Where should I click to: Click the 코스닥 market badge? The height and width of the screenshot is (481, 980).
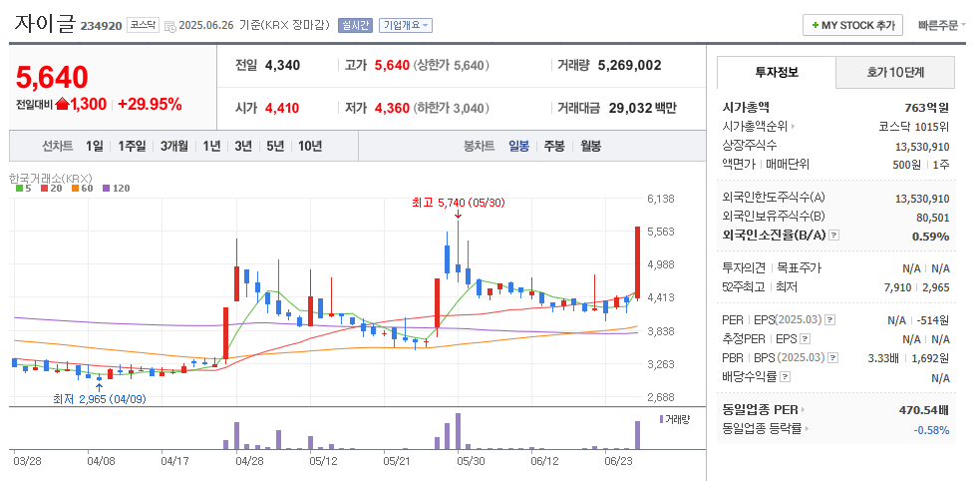pos(144,25)
